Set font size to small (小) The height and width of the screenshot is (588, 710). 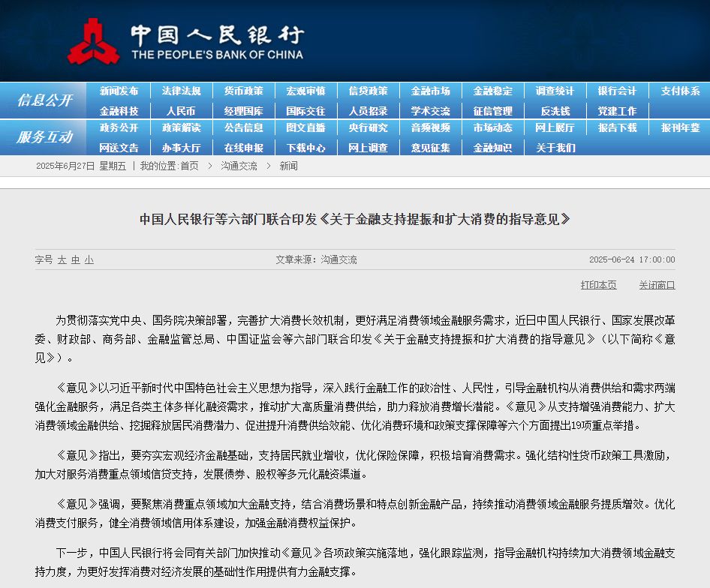click(89, 259)
